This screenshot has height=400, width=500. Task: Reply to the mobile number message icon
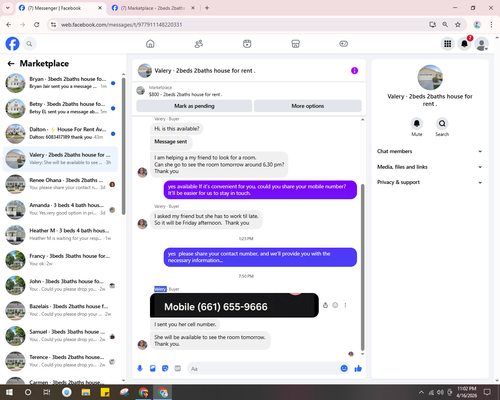[x=325, y=305]
